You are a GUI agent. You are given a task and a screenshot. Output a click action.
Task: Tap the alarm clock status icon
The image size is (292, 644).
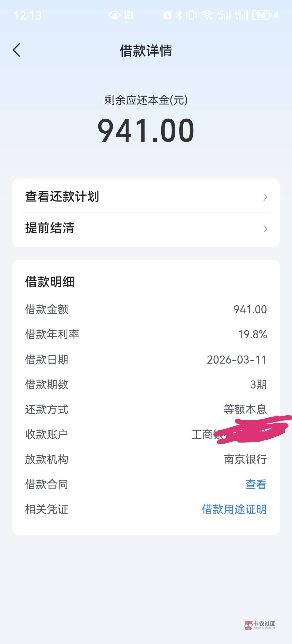[167, 15]
